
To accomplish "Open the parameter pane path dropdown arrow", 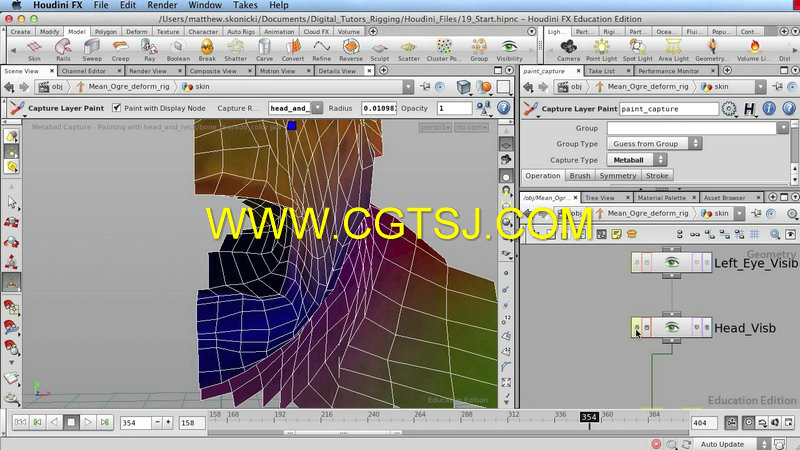I will click(x=760, y=87).
